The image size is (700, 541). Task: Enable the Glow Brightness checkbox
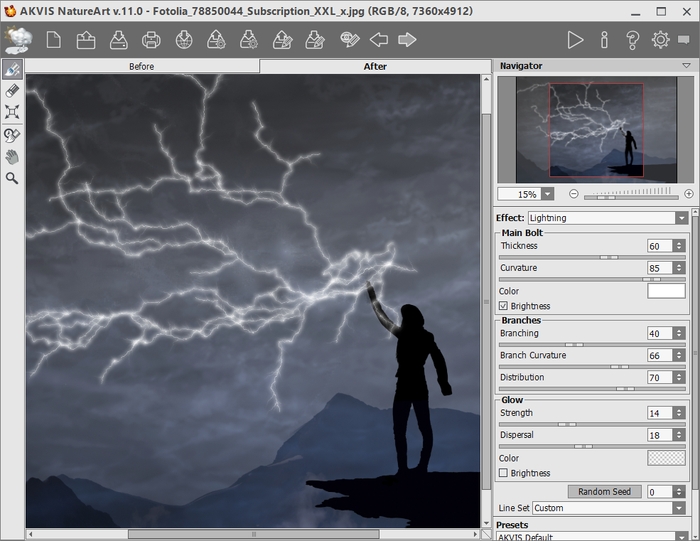[504, 473]
